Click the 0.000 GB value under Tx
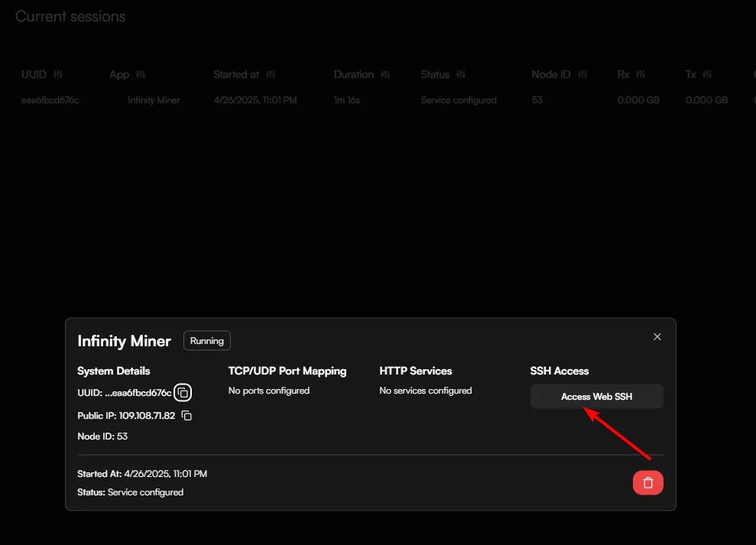The width and height of the screenshot is (756, 545). [707, 100]
